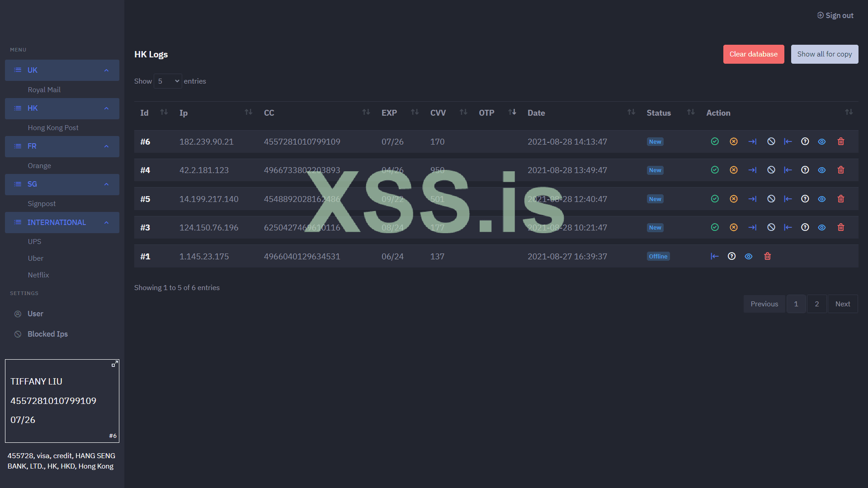This screenshot has height=488, width=868.
Task: Open the Hong Kong Post menu item
Action: click(53, 127)
